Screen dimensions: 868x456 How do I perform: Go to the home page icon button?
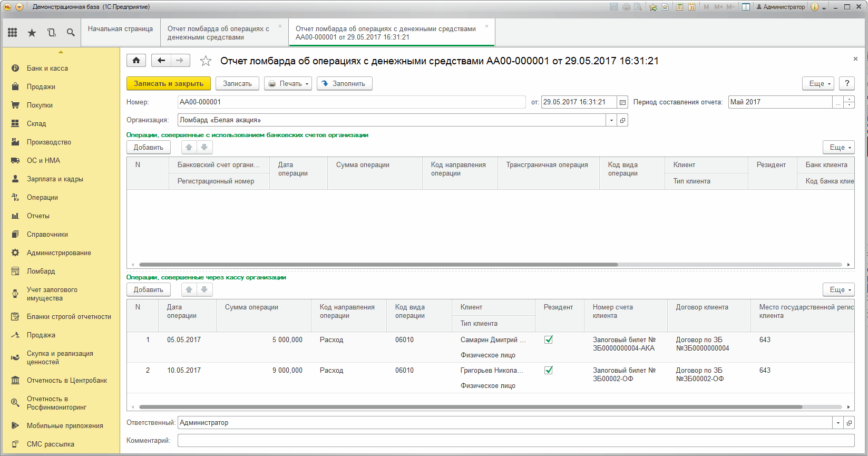point(136,61)
